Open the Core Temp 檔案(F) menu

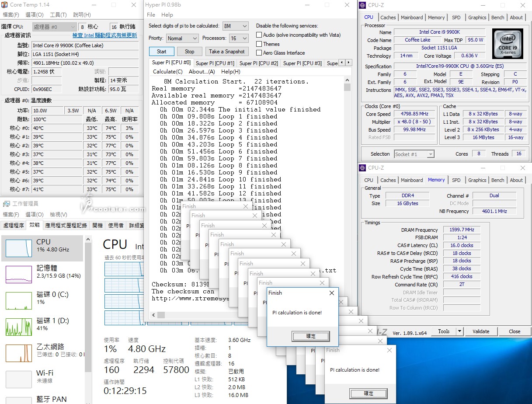pyautogui.click(x=11, y=15)
